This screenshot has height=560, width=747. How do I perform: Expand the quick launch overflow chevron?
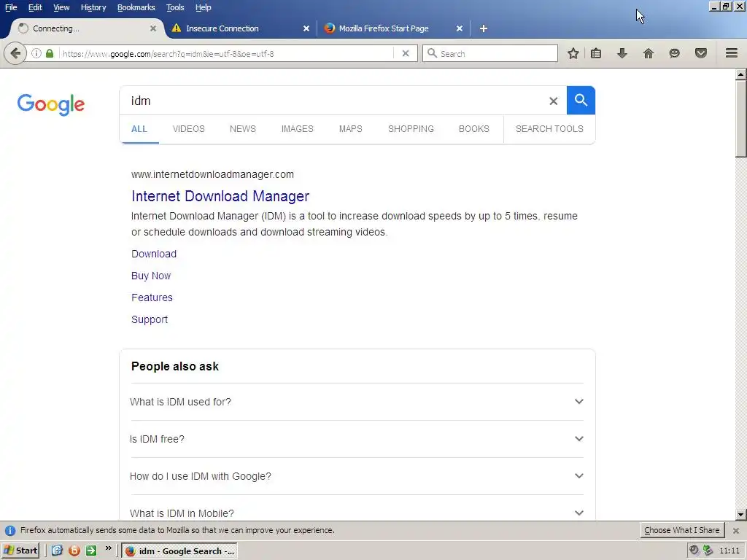coord(108,549)
